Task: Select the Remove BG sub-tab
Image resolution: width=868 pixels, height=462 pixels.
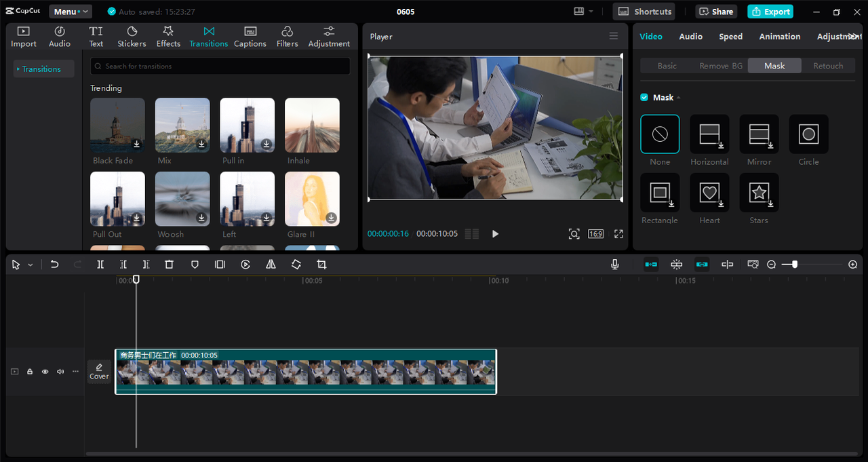Action: coord(721,66)
